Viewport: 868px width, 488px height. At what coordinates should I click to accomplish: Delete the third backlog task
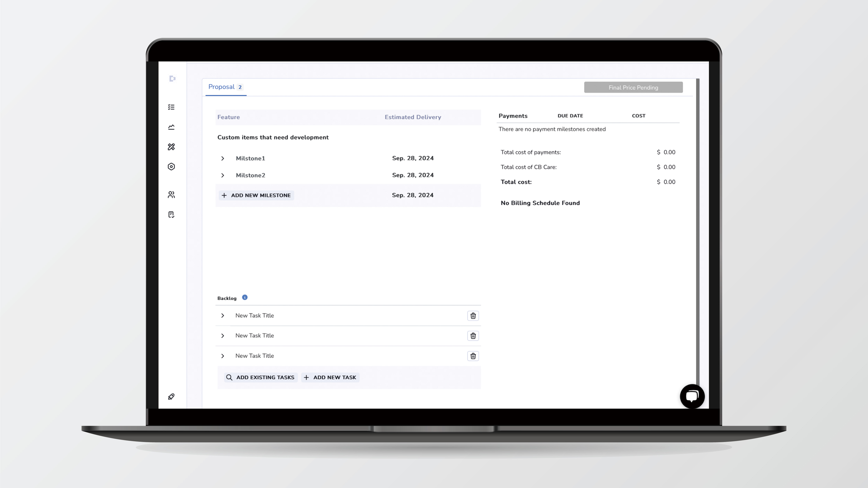473,356
